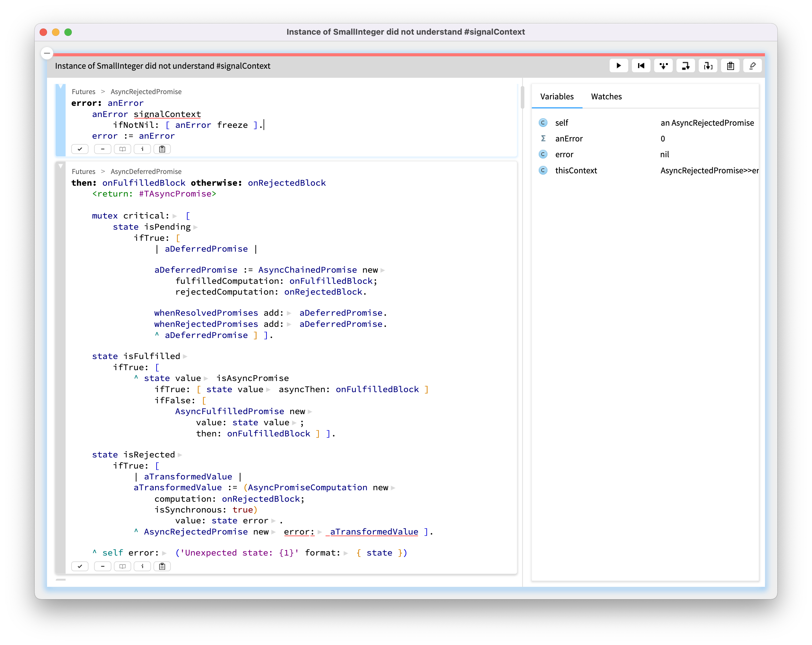Accept changes to the error: method with the checkmark

[x=80, y=149]
